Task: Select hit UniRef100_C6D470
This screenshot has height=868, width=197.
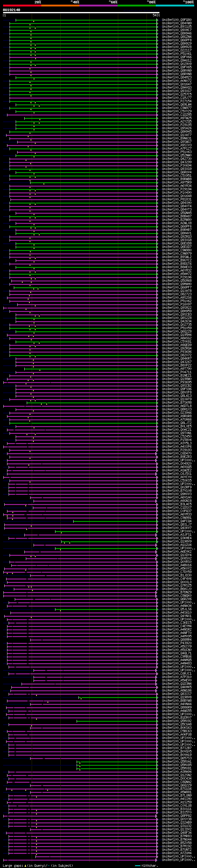Action: [x=177, y=454]
